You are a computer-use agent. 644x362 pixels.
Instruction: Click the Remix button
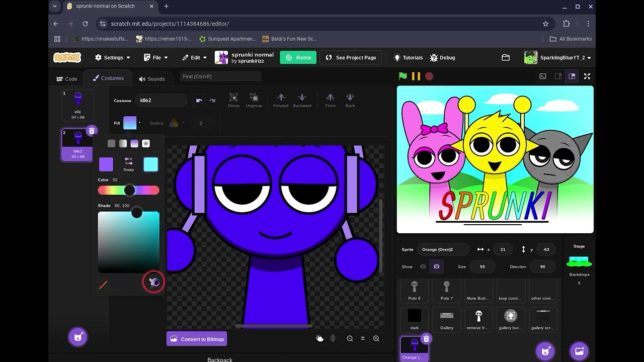tap(298, 58)
